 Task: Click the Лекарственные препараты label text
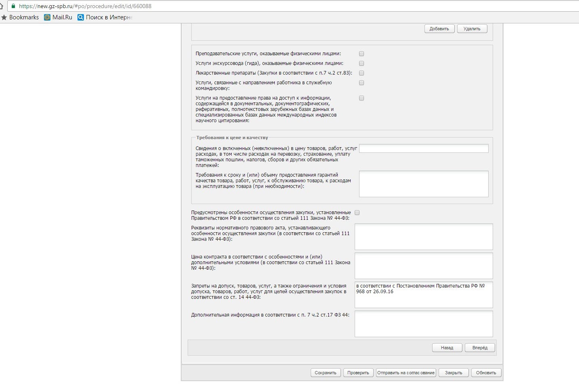point(274,73)
